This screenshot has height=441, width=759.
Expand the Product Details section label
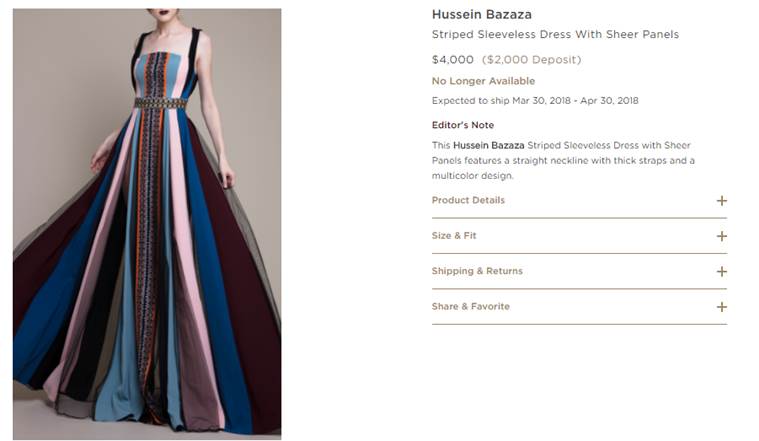pos(468,200)
